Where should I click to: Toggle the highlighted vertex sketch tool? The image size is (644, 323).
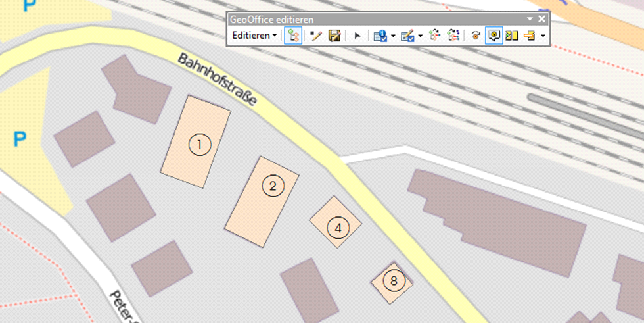point(294,36)
